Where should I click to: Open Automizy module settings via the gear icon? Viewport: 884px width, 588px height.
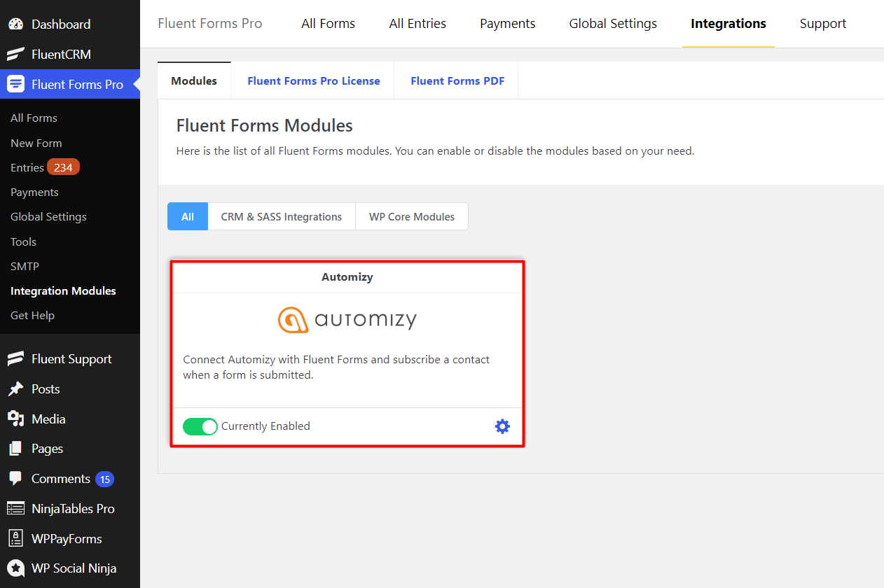click(502, 426)
